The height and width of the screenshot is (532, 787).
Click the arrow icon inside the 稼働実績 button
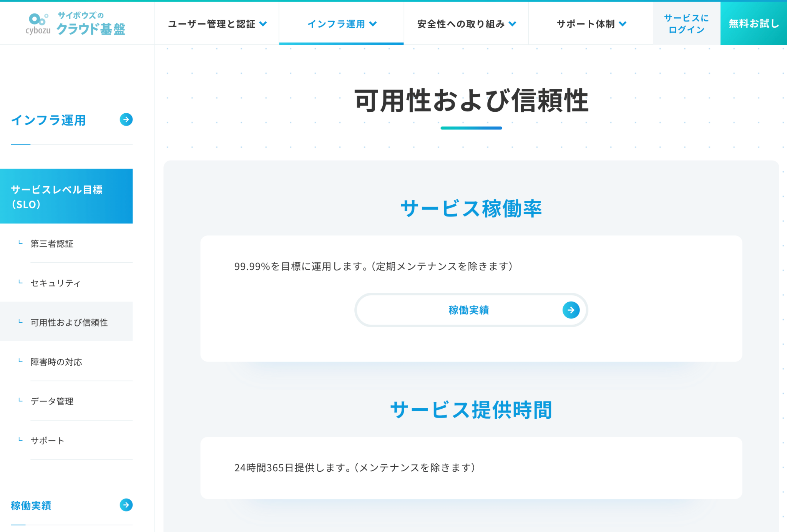click(x=571, y=310)
